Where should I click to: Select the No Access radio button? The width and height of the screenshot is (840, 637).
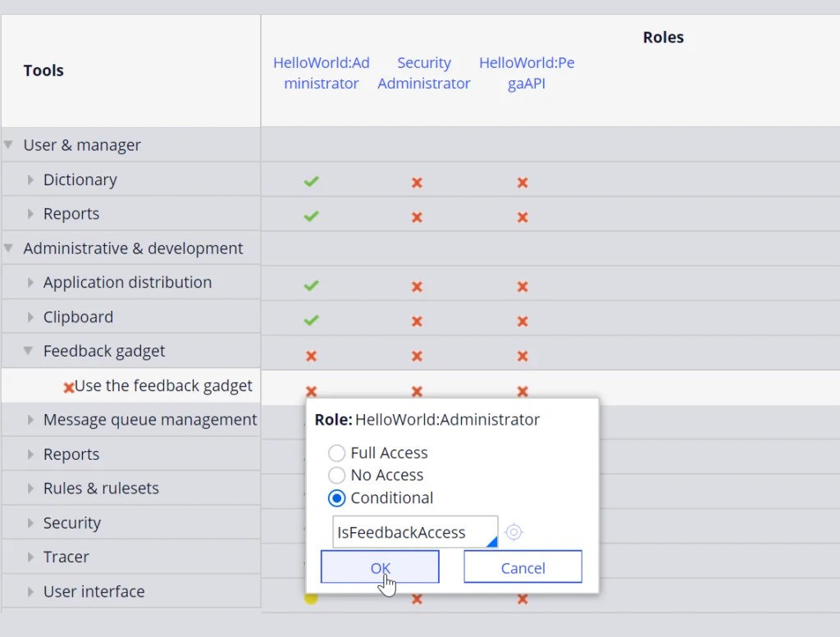pyautogui.click(x=336, y=475)
